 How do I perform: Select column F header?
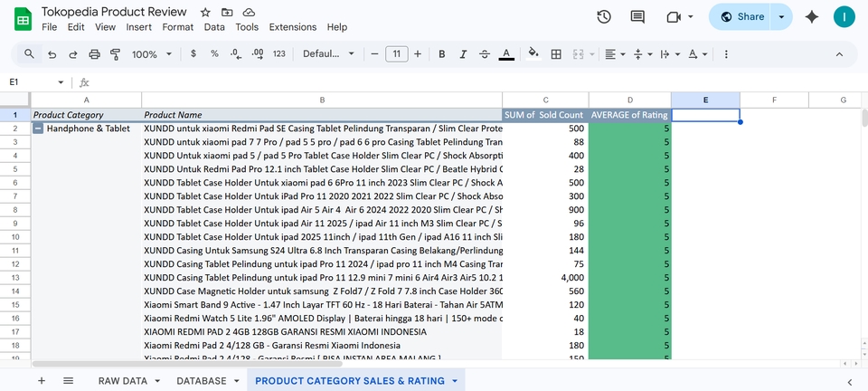click(774, 100)
